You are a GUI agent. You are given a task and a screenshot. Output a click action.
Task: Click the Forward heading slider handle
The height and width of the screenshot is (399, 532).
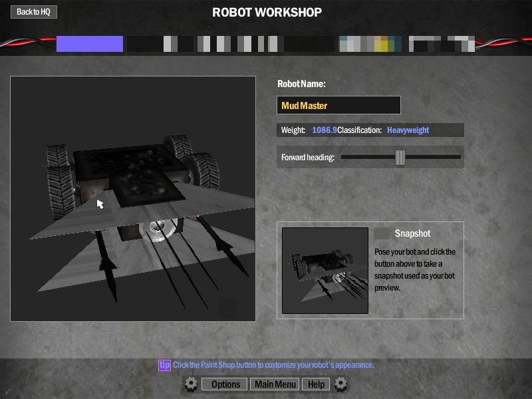point(400,157)
